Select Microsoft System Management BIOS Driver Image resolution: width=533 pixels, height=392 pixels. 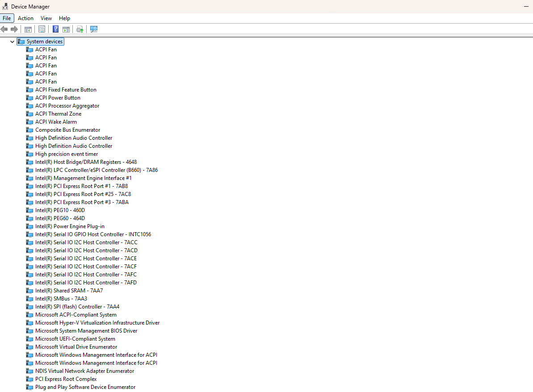86,331
